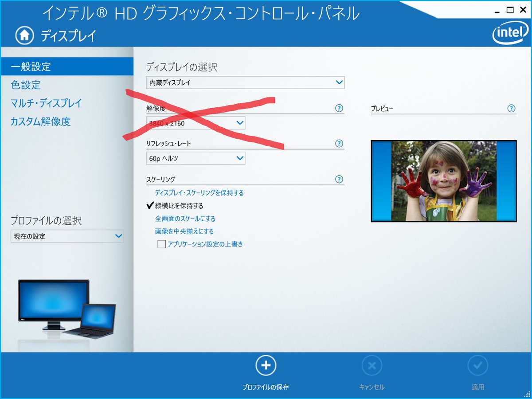532x399 pixels.
Task: Open help for 解像度 section
Action: [339, 108]
